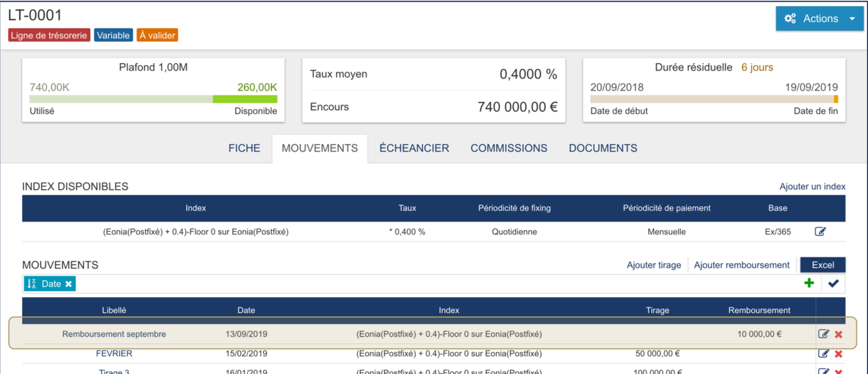Select the DOCUMENTS tab

coord(603,149)
